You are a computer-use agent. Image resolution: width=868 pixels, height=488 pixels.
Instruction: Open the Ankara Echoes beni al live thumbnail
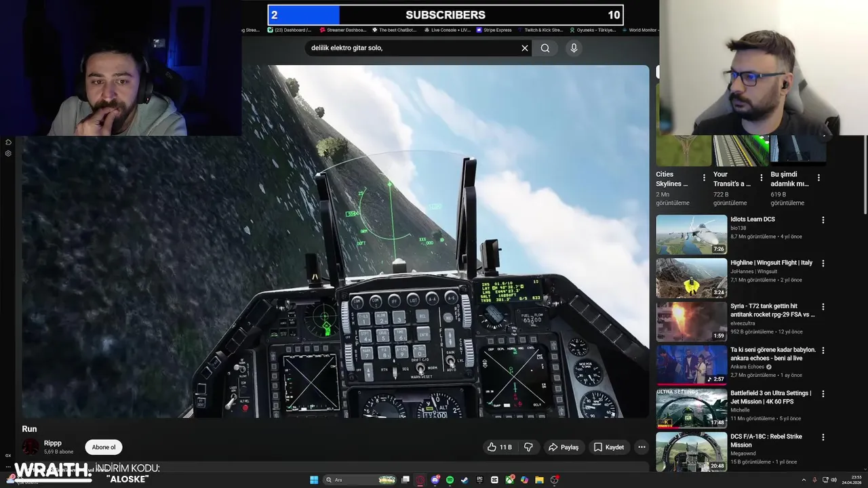(691, 365)
